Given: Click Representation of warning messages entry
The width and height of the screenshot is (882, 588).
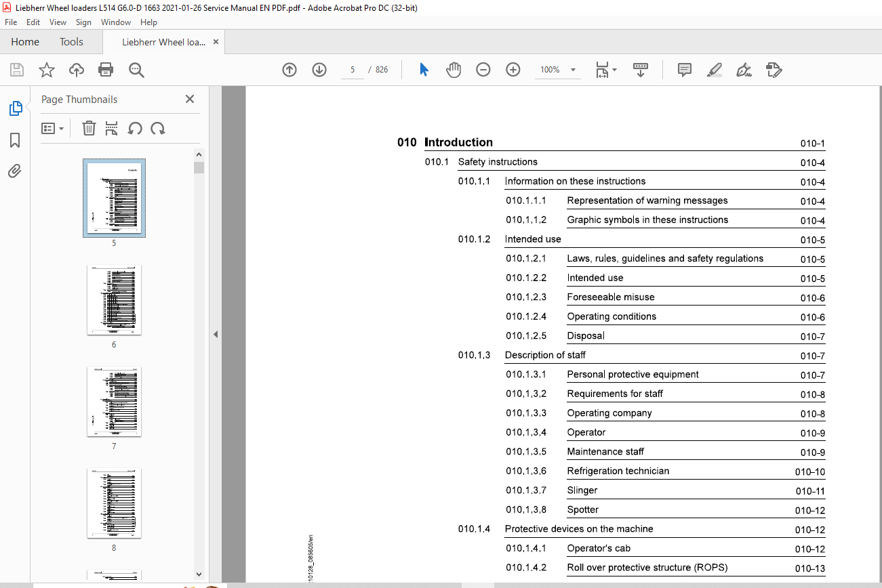Looking at the screenshot, I should 647,201.
